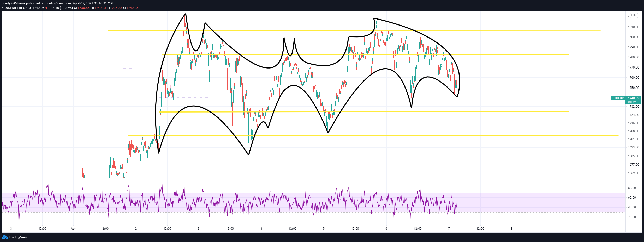Viewport: 644px width, 242px height.
Task: Click the 1708.50 price axis label
Action: point(634,131)
